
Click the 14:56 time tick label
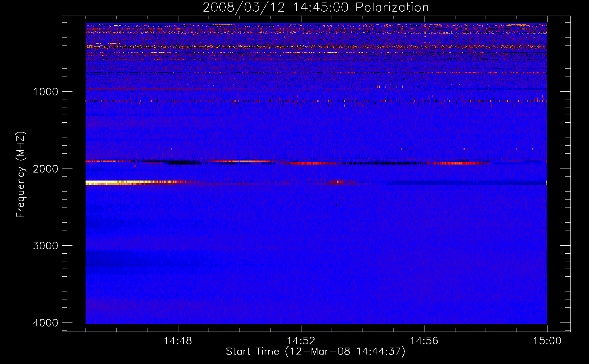[x=424, y=341]
